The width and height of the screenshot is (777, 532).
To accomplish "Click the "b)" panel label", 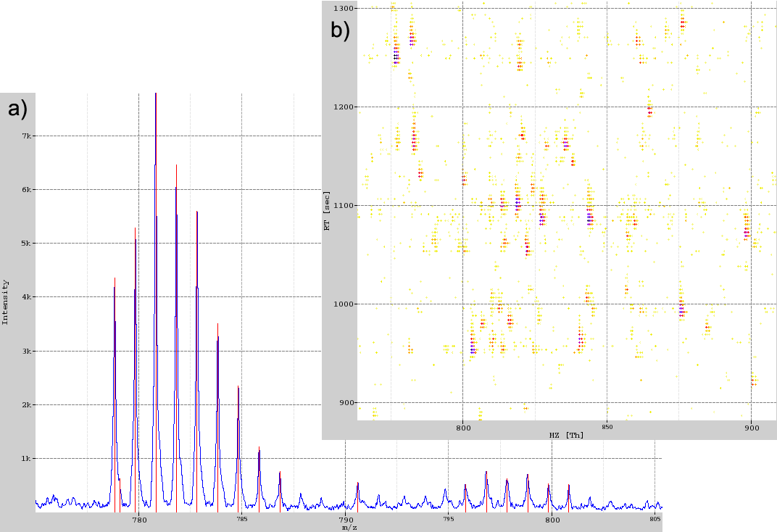I will (x=341, y=30).
